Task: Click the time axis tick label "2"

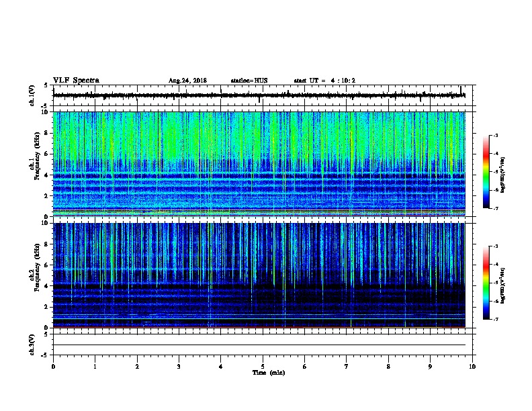Action: pos(137,367)
